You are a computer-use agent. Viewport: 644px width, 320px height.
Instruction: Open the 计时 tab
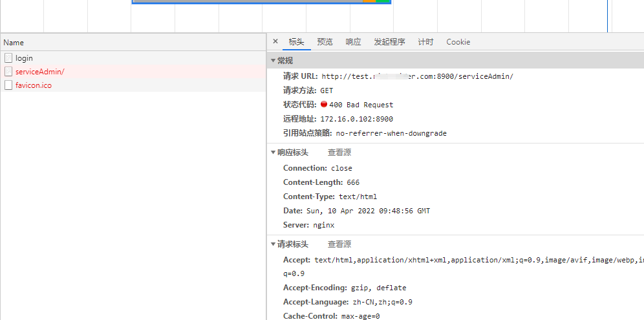point(425,42)
